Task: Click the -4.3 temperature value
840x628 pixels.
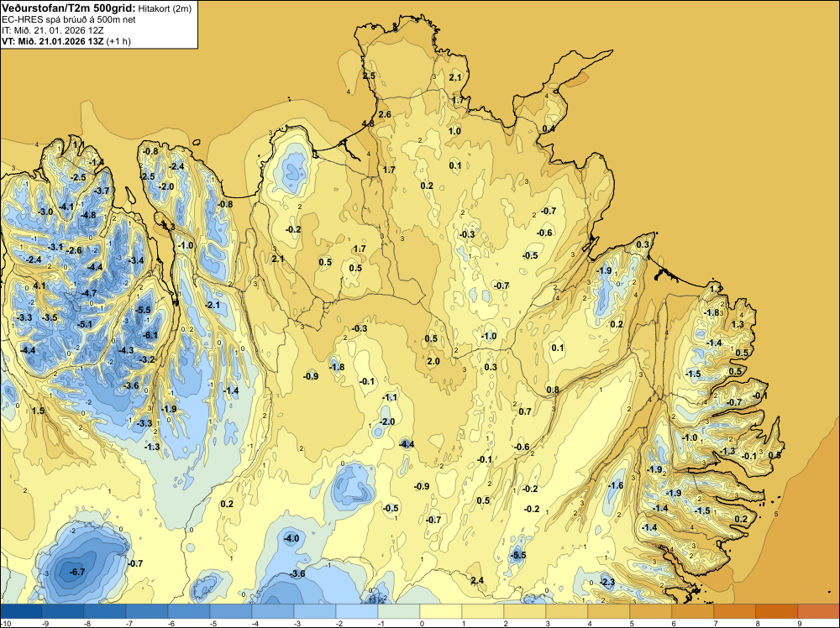Action: point(126,351)
